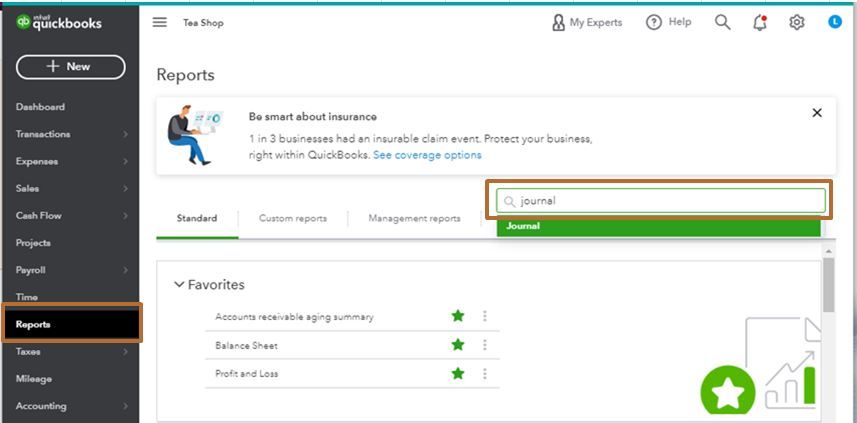Open the Balance Sheet report

coord(246,346)
